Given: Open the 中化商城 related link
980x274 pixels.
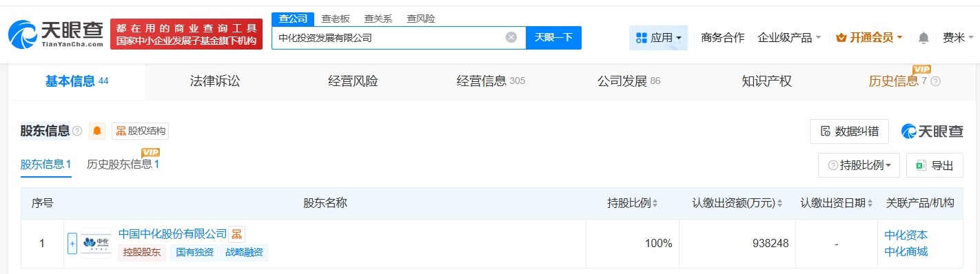Looking at the screenshot, I should [x=906, y=251].
